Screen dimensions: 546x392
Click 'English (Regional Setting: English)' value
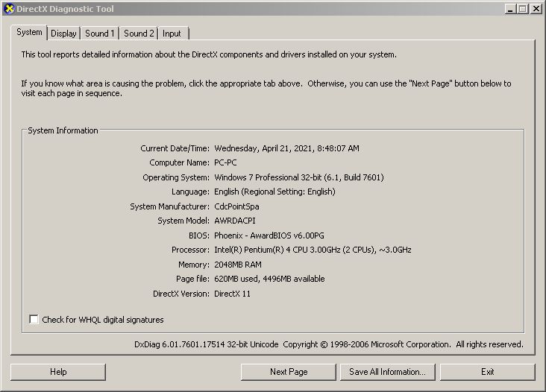point(274,192)
